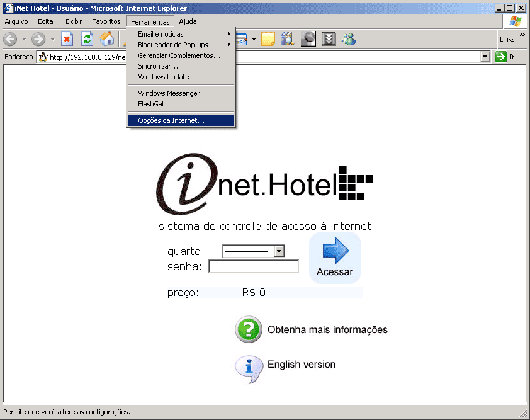This screenshot has width=530, height=420.
Task: Open the quarto room dropdown
Action: click(x=279, y=251)
